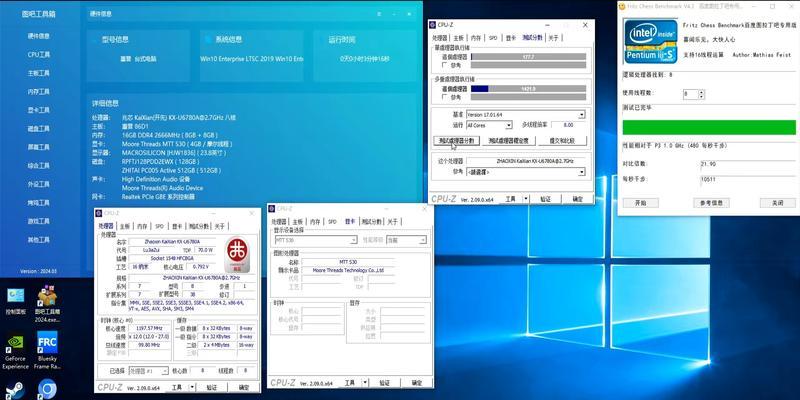800x400 pixels.
Task: Click the 提交和比较 button
Action: pos(562,140)
